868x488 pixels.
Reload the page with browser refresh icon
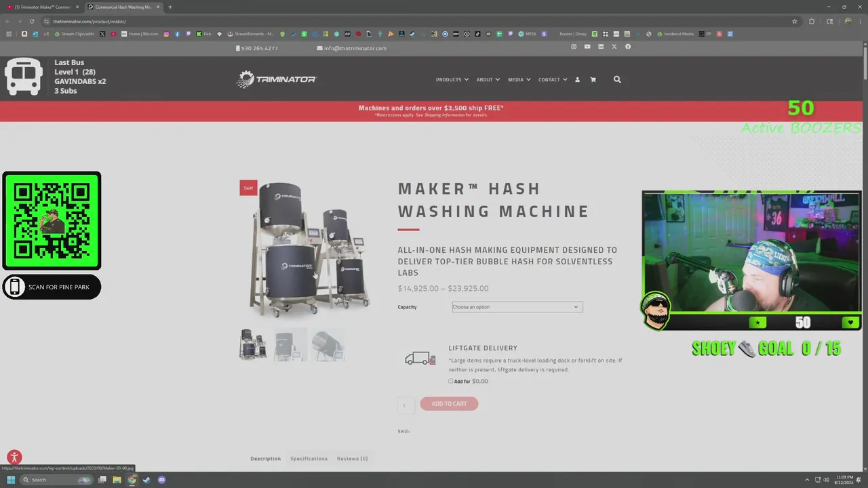(32, 21)
